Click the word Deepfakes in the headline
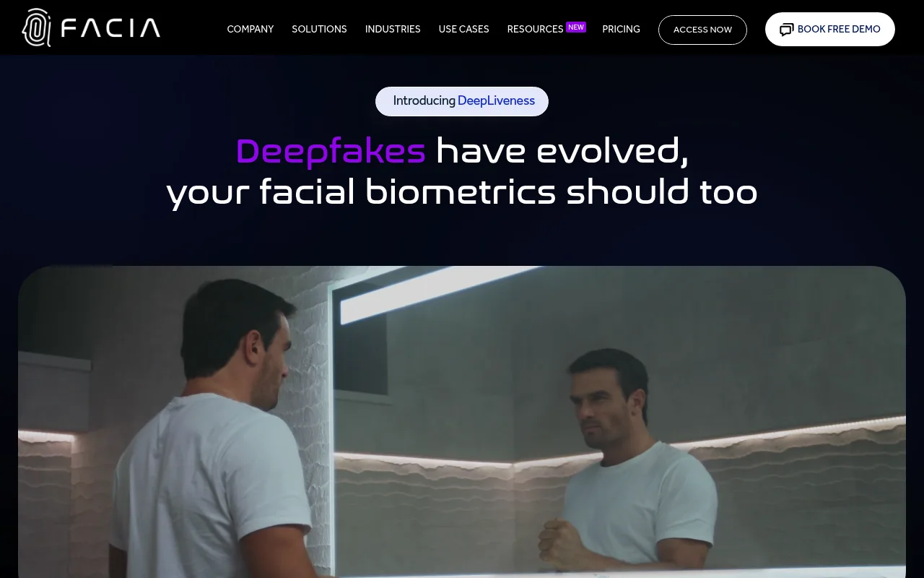 [331, 152]
